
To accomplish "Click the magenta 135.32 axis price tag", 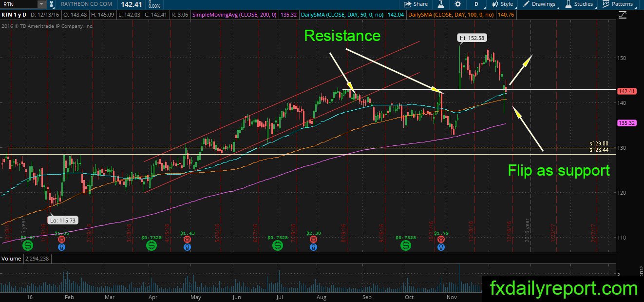I will 626,123.
